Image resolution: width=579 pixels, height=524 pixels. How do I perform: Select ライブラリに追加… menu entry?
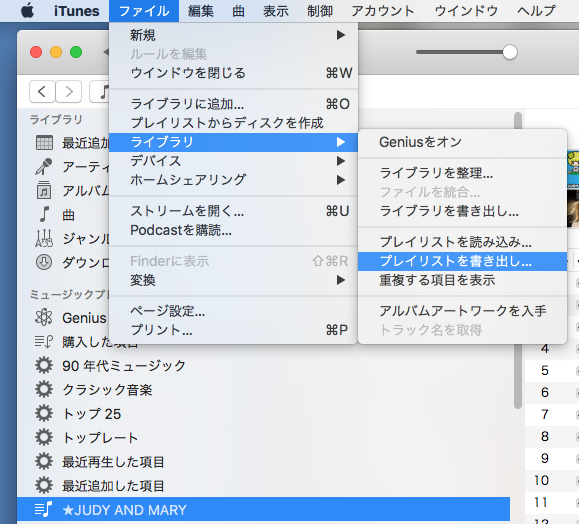click(x=233, y=104)
